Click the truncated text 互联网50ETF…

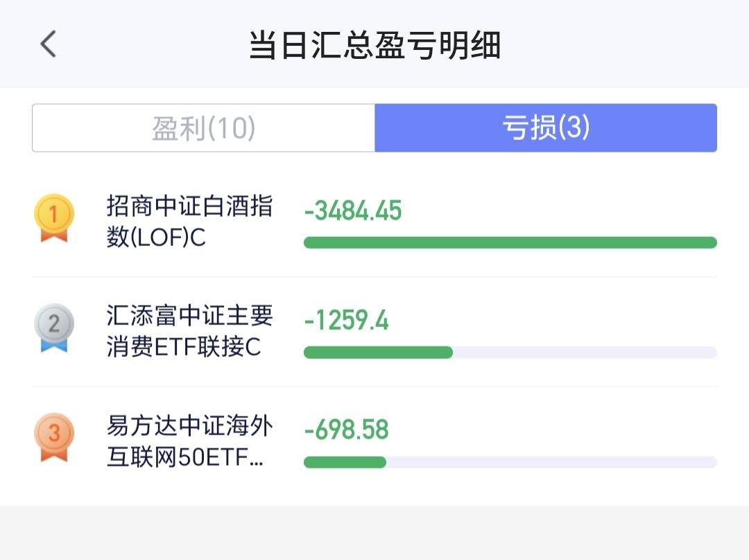pos(185,457)
